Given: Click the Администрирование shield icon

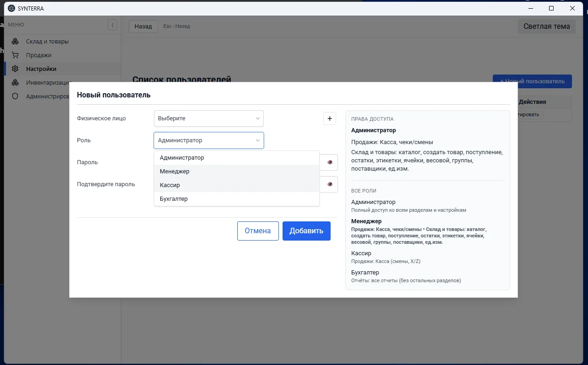Looking at the screenshot, I should pos(15,97).
